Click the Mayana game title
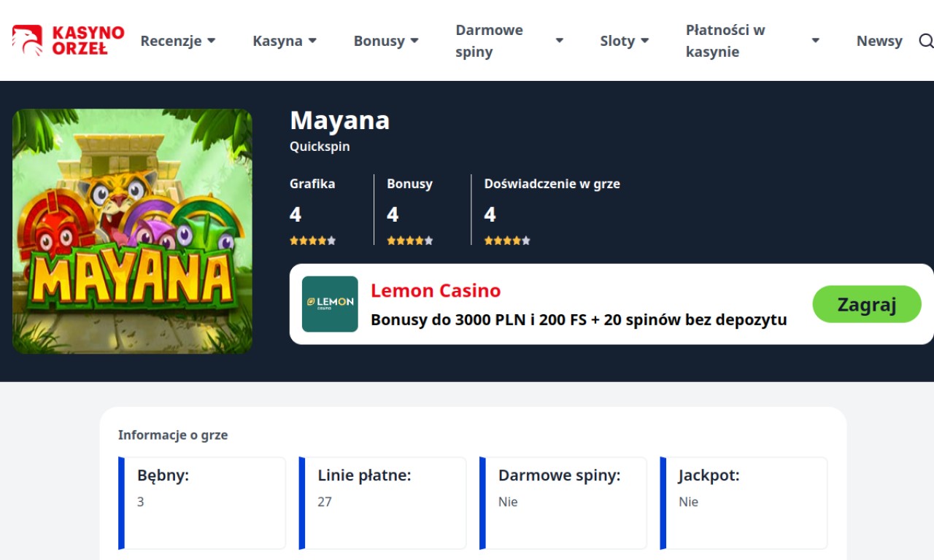Image resolution: width=934 pixels, height=560 pixels. coord(339,120)
